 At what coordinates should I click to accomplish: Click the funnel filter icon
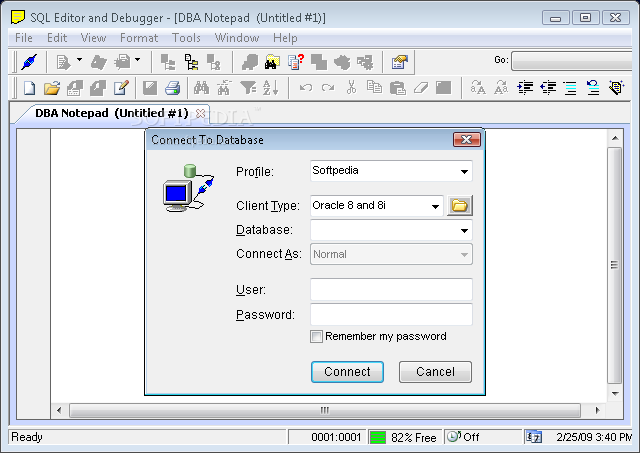(x=247, y=88)
